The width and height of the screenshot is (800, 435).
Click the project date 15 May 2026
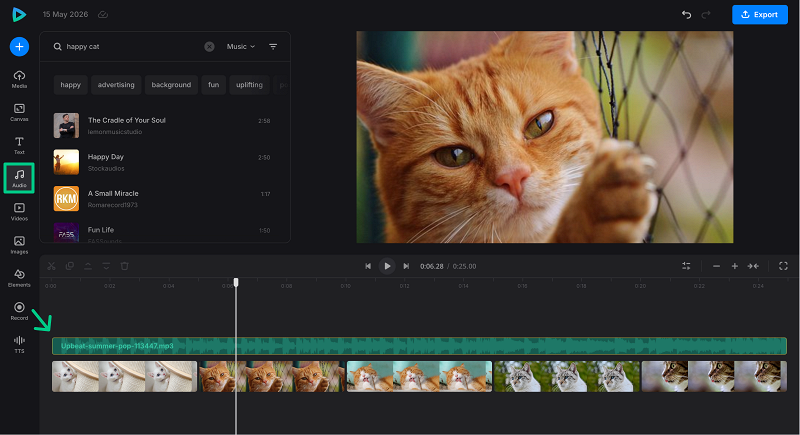pyautogui.click(x=65, y=14)
